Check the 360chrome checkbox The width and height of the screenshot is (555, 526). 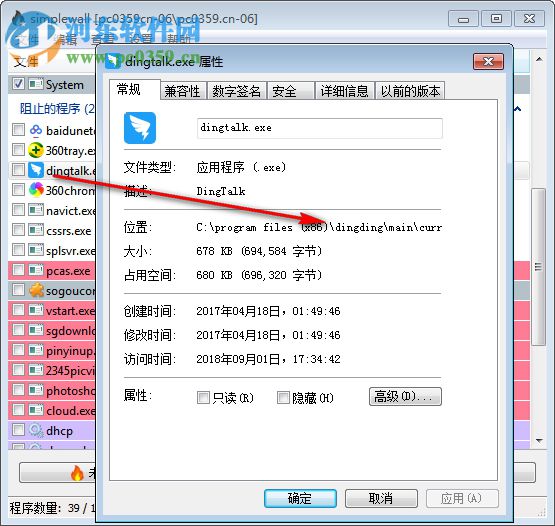point(18,190)
